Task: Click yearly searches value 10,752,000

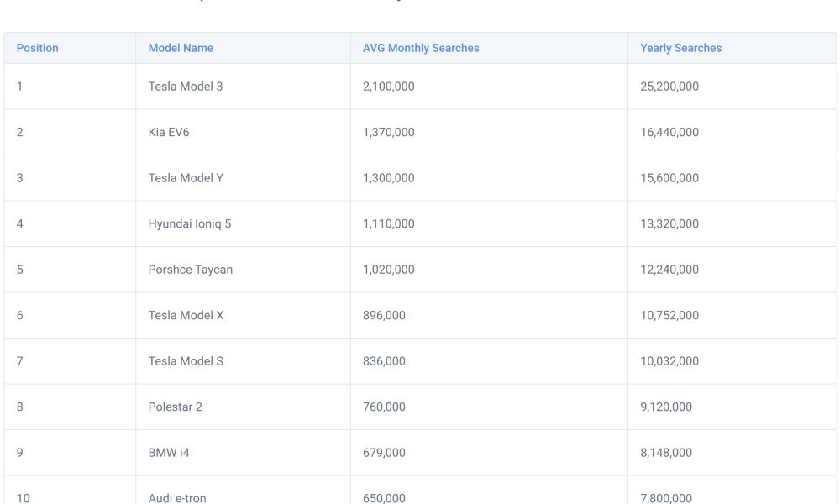Action: [x=669, y=316]
